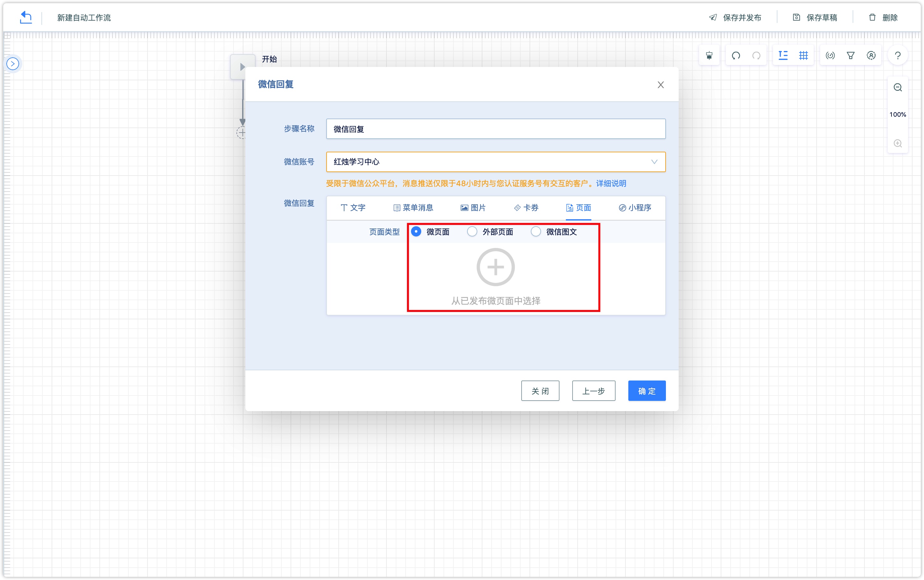This screenshot has width=924, height=580.
Task: Click the 上一步 button
Action: click(594, 391)
